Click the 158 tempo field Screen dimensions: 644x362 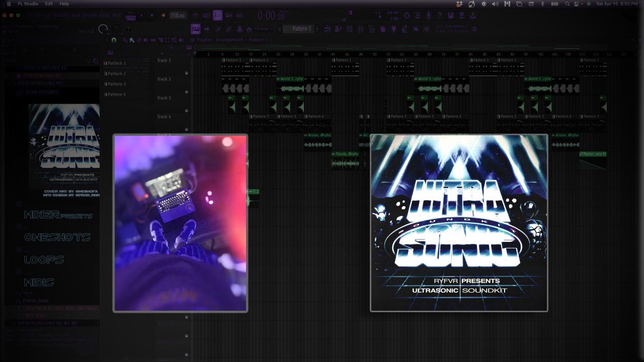(x=179, y=16)
